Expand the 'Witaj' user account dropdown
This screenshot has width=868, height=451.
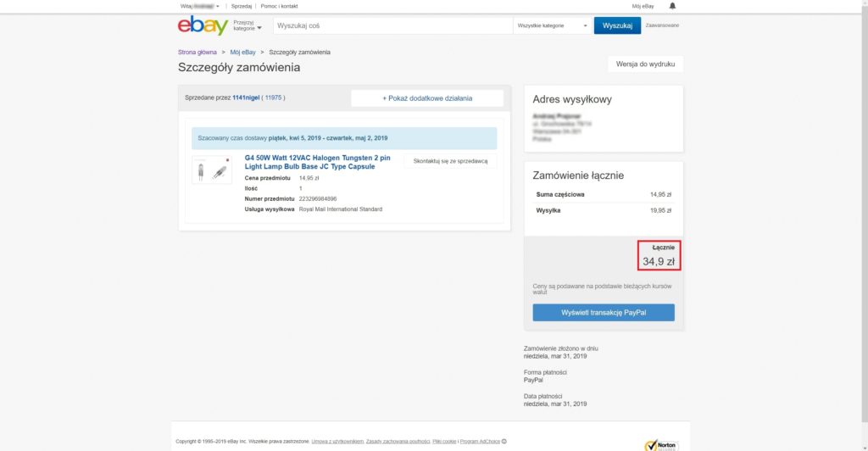coord(200,6)
